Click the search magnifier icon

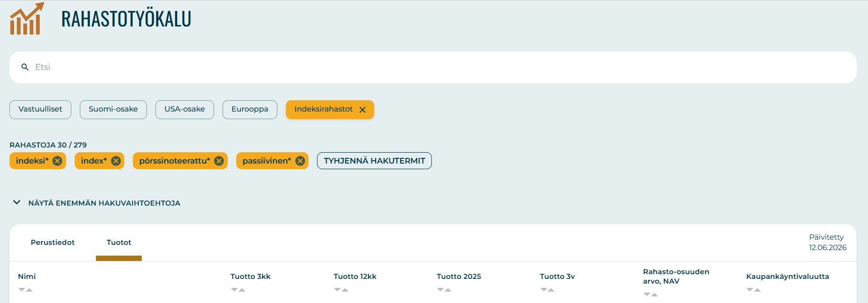coord(25,67)
